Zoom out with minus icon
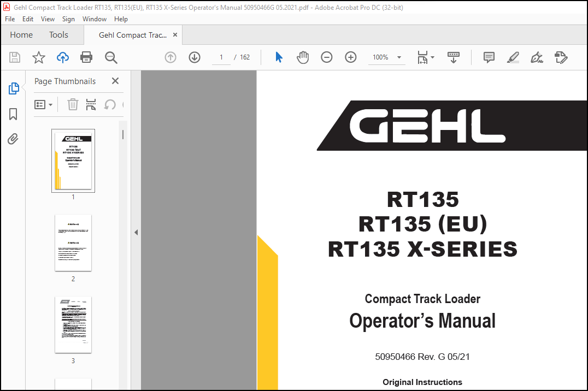The height and width of the screenshot is (391, 588). tap(327, 57)
